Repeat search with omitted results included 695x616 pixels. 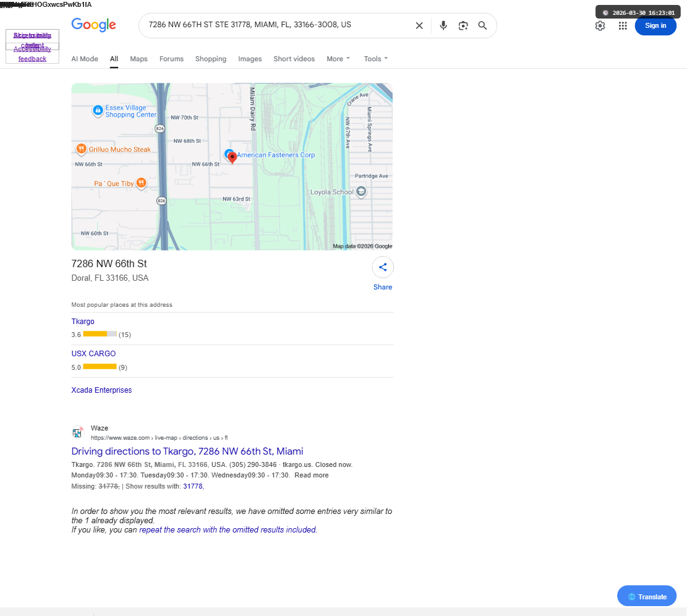pos(228,530)
